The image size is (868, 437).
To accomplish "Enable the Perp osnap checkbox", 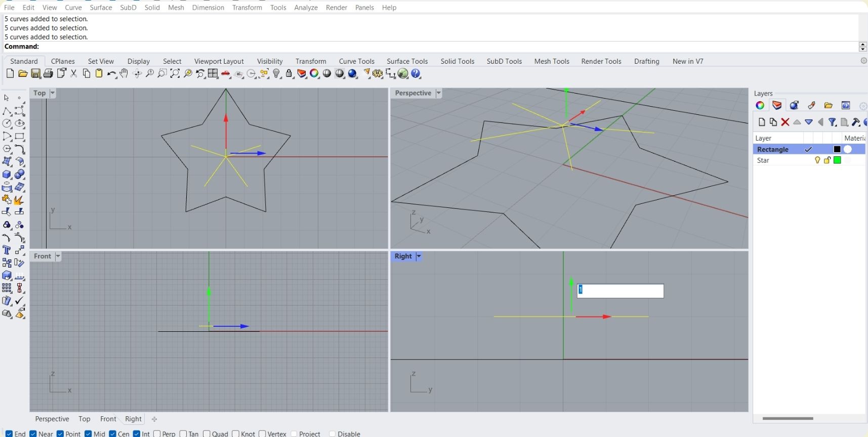I will tap(157, 433).
